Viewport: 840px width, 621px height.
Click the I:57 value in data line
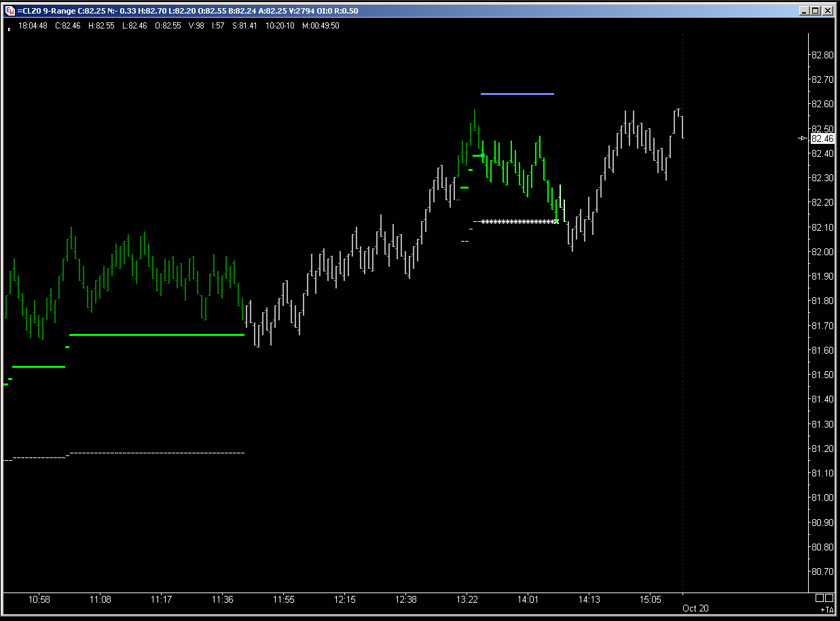219,26
